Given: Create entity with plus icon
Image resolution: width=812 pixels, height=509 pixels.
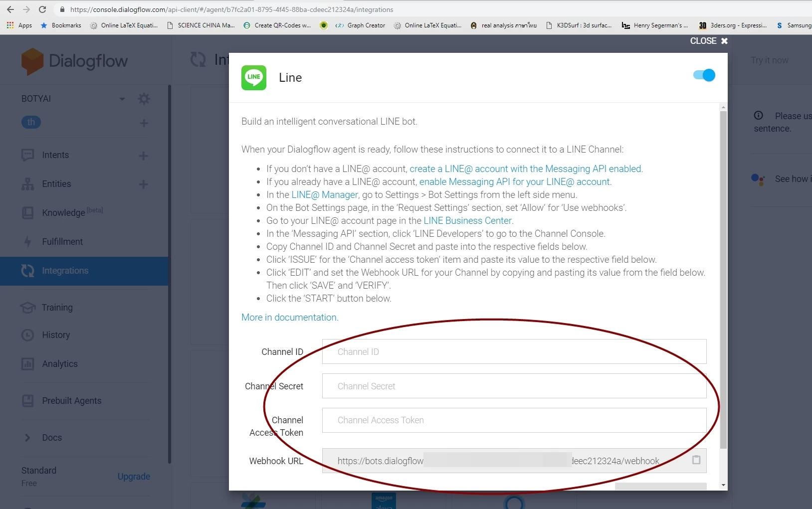Looking at the screenshot, I should coord(143,184).
